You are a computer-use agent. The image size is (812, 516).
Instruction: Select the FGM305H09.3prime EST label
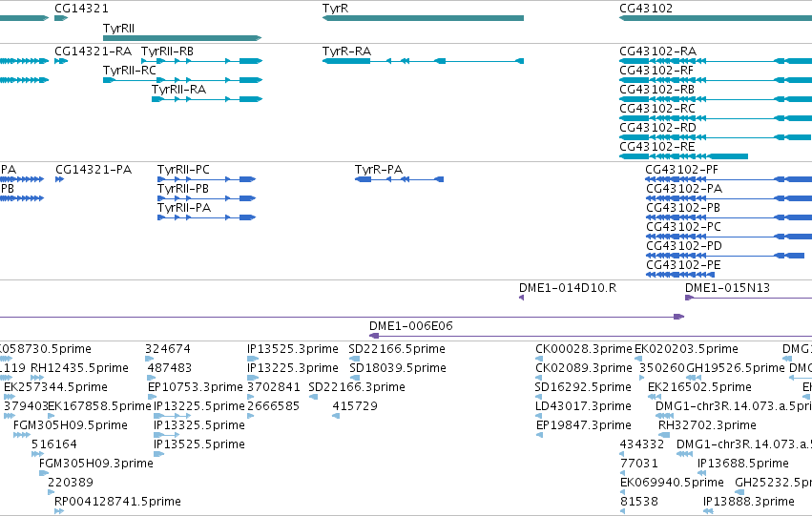click(x=95, y=464)
